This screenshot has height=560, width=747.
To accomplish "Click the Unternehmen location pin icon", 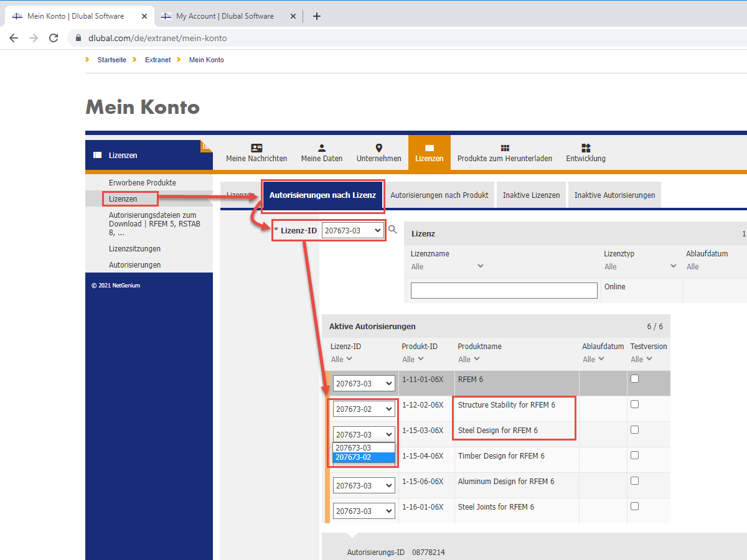I will (x=378, y=148).
